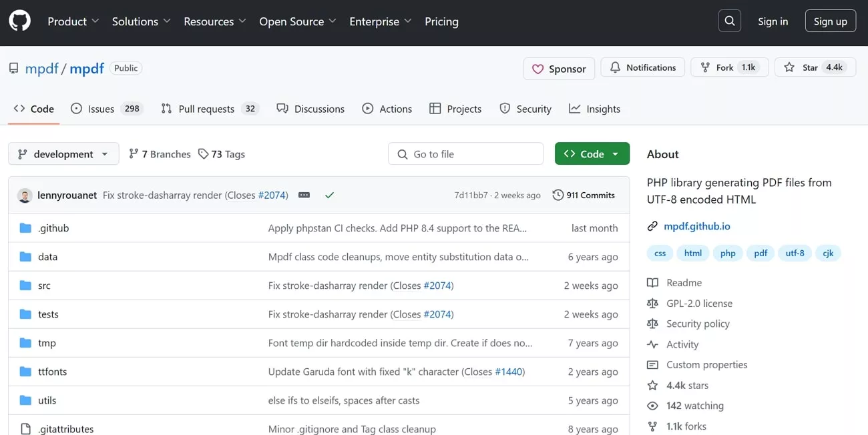Click the Watch count for 142 watching

694,405
